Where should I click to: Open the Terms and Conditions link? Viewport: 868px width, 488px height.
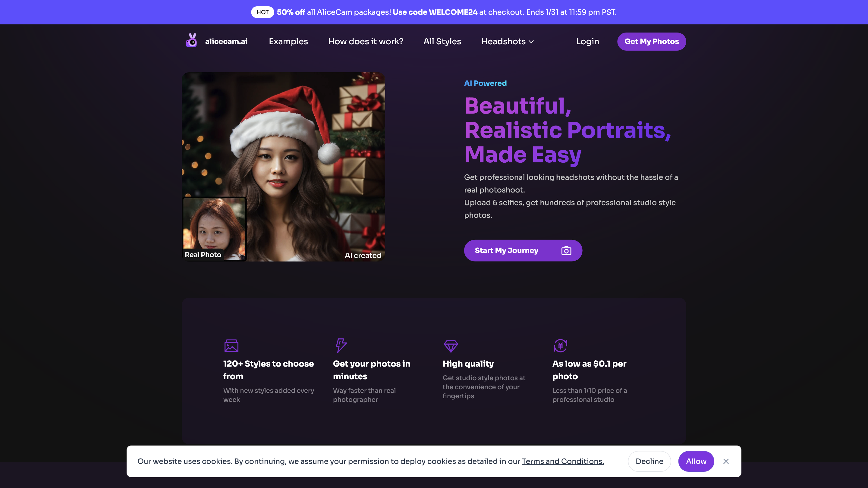(x=562, y=461)
